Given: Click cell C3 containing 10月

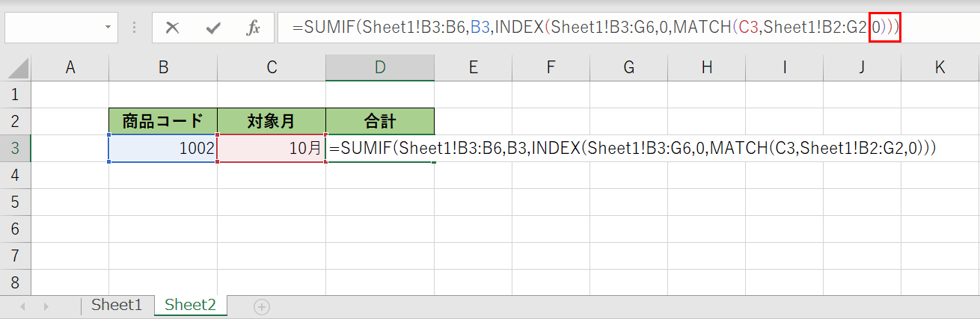Looking at the screenshot, I should click(x=272, y=148).
